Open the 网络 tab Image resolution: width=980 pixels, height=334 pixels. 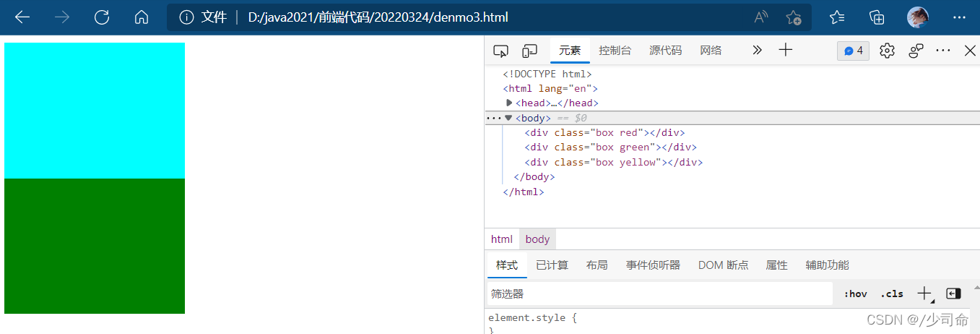(x=711, y=51)
